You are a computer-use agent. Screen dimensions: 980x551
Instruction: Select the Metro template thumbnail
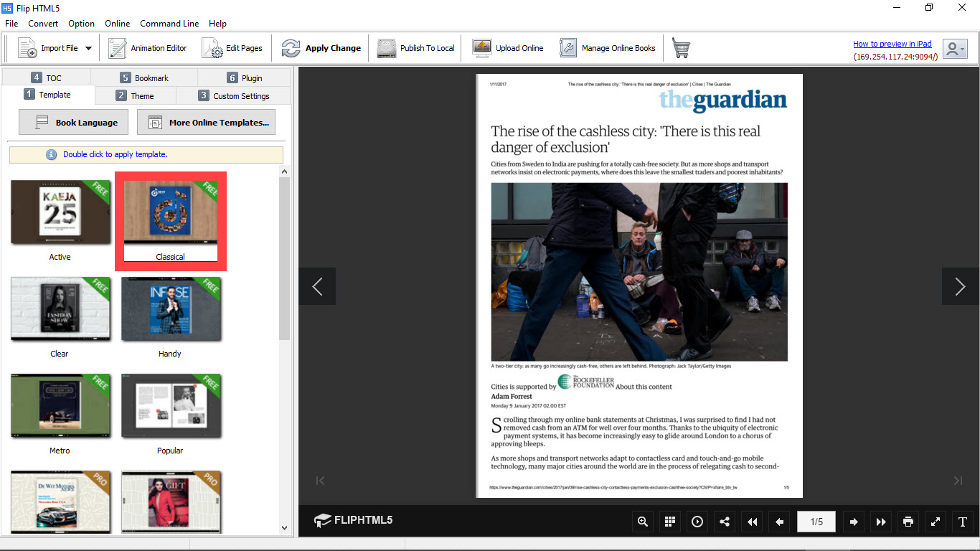60,406
